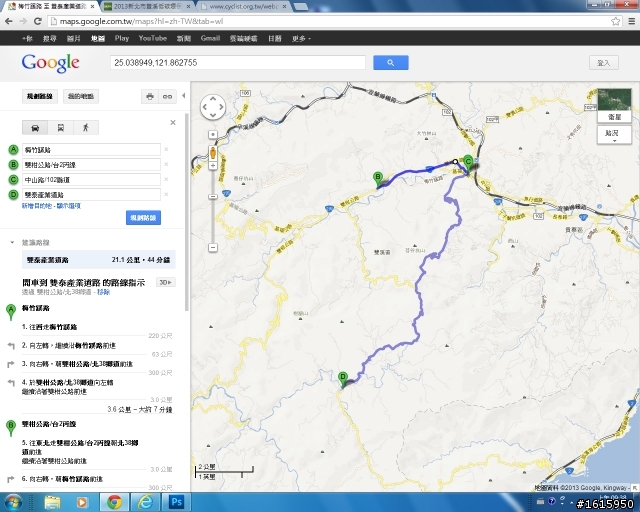Remove destination D with its X
The height and width of the screenshot is (512, 640).
click(x=166, y=194)
